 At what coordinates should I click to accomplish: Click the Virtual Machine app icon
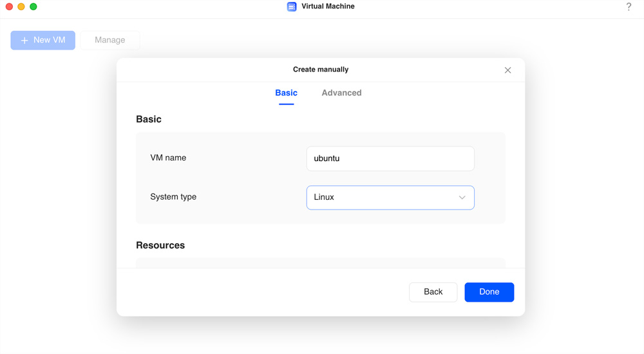coord(292,6)
